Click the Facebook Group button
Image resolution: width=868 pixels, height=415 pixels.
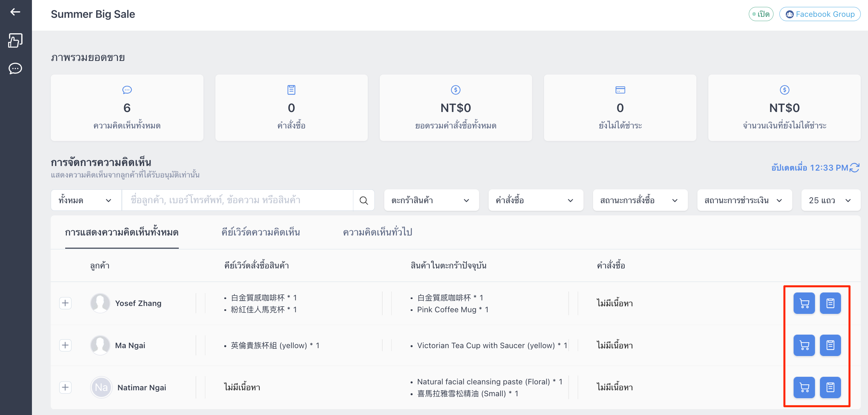[820, 14]
